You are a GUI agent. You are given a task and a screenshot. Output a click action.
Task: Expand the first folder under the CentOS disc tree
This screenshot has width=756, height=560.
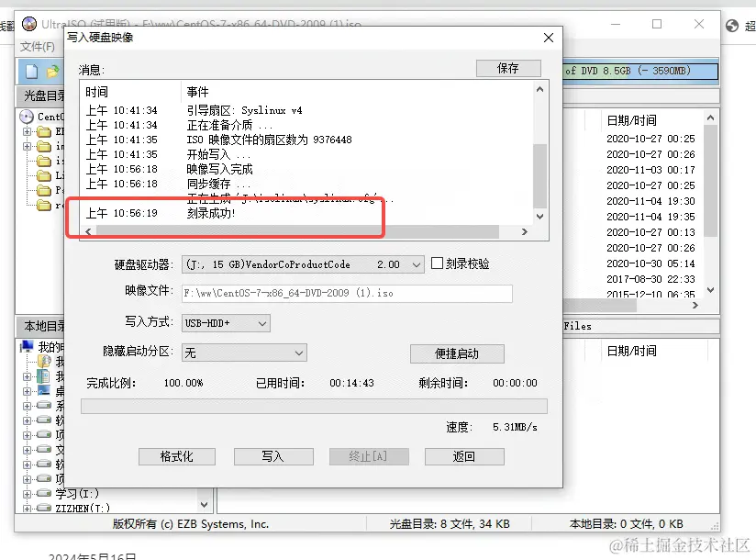coord(27,131)
